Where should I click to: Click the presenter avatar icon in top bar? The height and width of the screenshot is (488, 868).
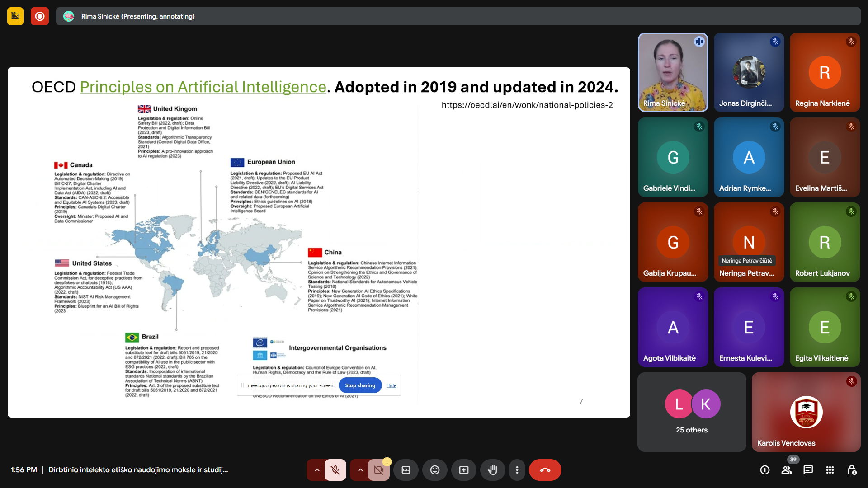69,16
